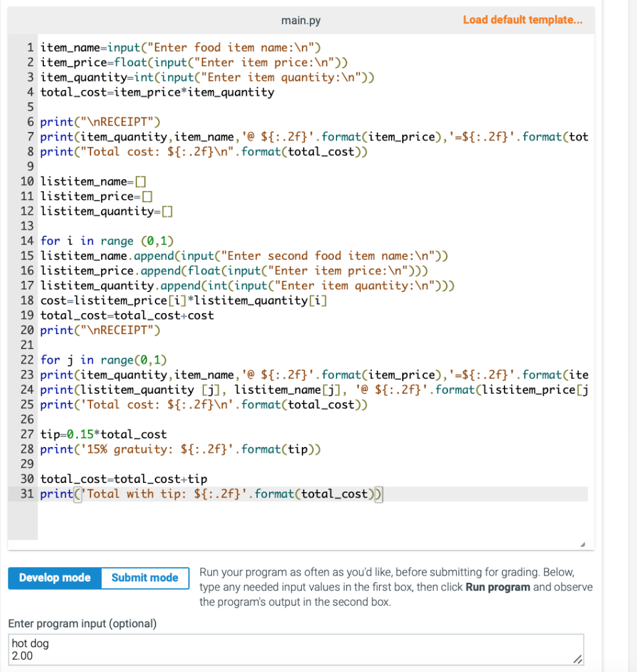
Task: Click the main.py file title
Action: pyautogui.click(x=300, y=20)
